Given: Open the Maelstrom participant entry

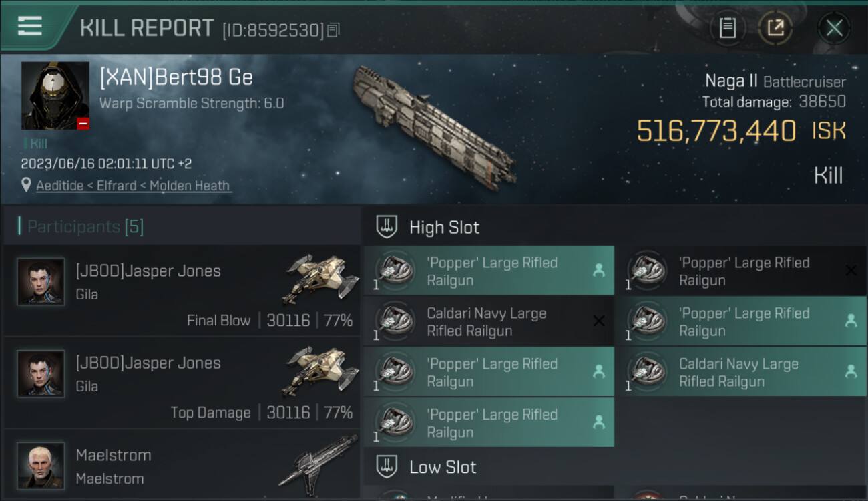Looking at the screenshot, I should click(x=182, y=465).
